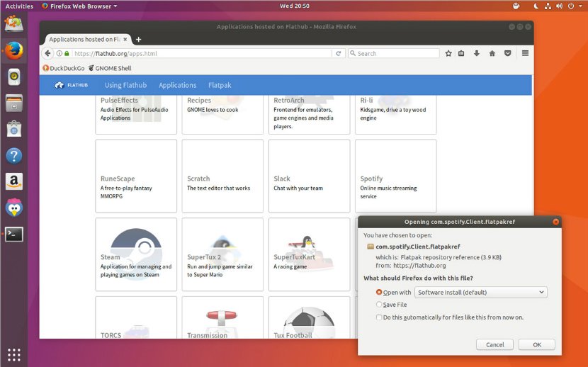Open the Files manager dock icon
Screen dimensions: 588x367
click(14, 103)
